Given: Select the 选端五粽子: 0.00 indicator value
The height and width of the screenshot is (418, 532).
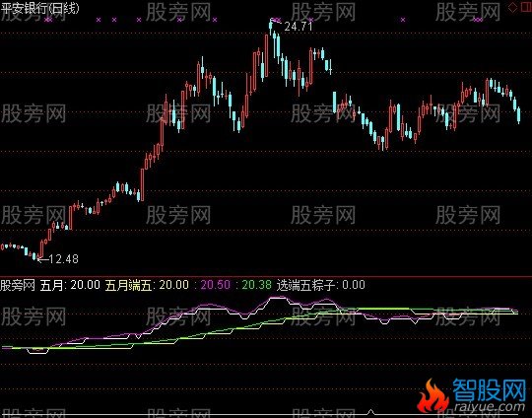Looking at the screenshot, I should (321, 285).
